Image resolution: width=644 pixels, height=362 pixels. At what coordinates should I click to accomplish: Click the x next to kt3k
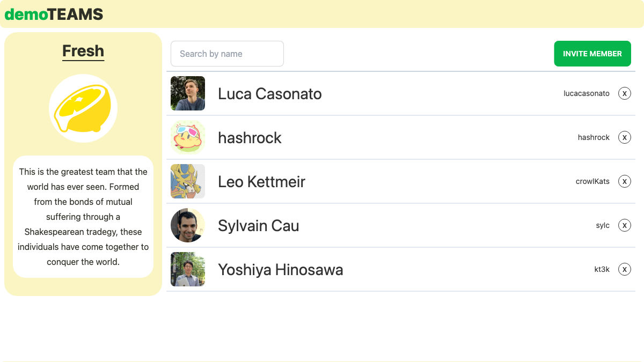coord(625,269)
